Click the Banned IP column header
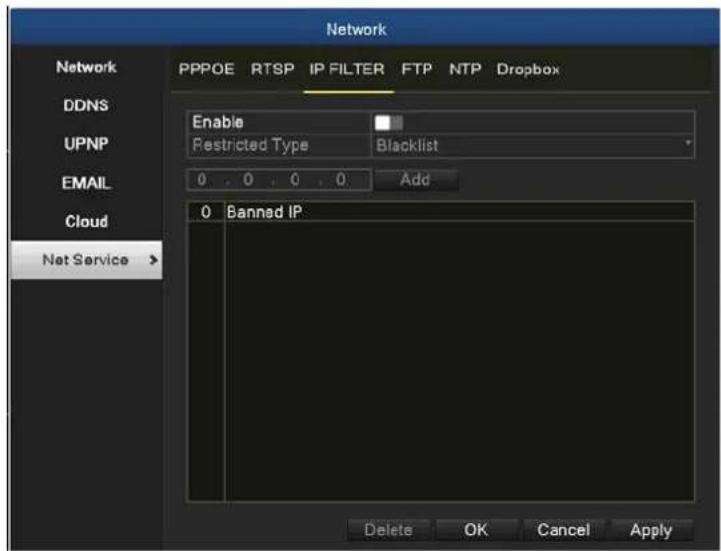Image resolution: width=721 pixels, height=551 pixels. pyautogui.click(x=459, y=212)
